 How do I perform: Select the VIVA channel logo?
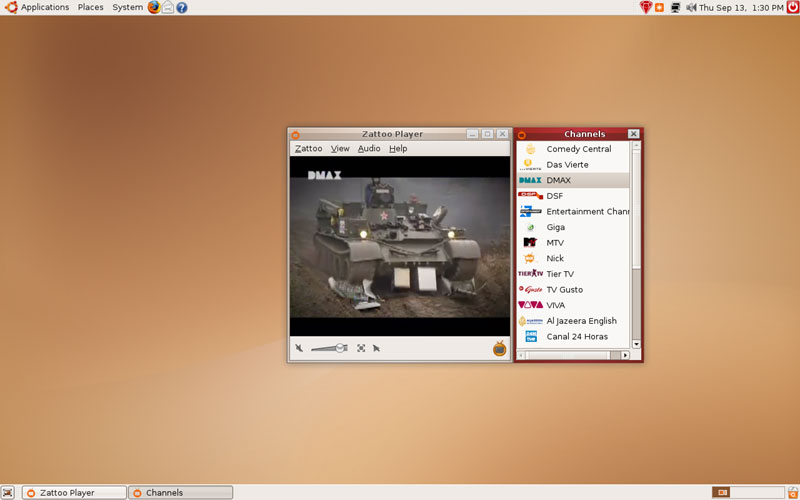point(531,305)
